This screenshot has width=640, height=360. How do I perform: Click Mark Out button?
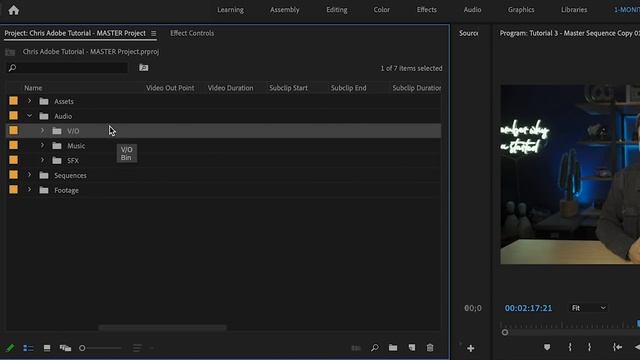pos(589,347)
